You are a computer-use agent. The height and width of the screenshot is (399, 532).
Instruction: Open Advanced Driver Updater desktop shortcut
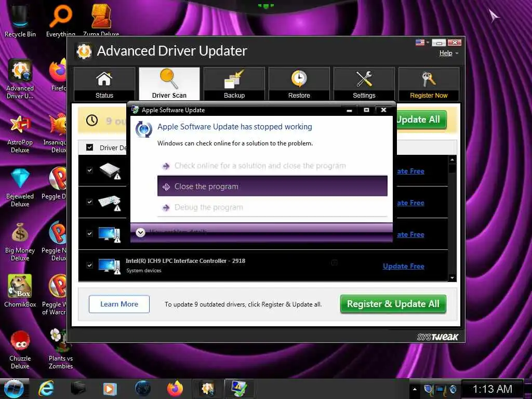click(20, 79)
